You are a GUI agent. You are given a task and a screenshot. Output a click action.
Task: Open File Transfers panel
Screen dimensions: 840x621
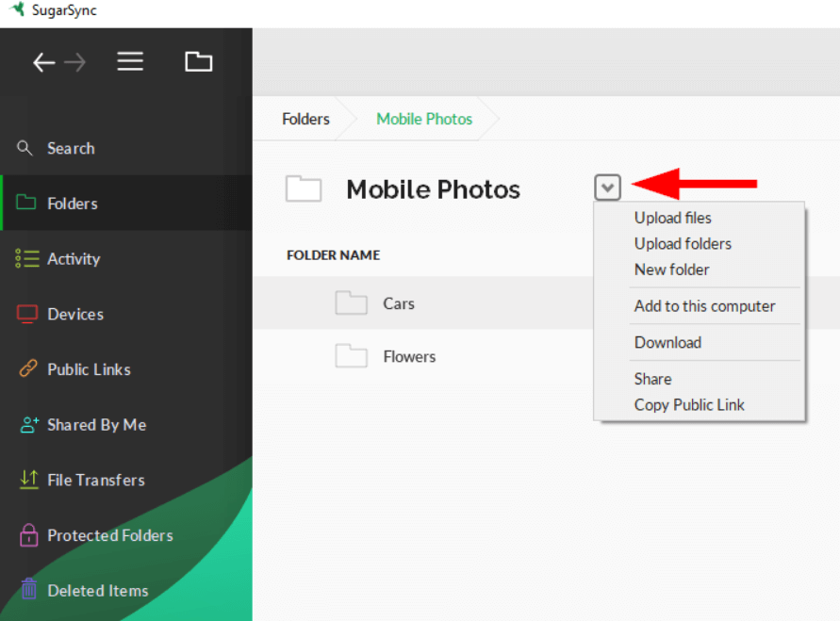coord(95,480)
